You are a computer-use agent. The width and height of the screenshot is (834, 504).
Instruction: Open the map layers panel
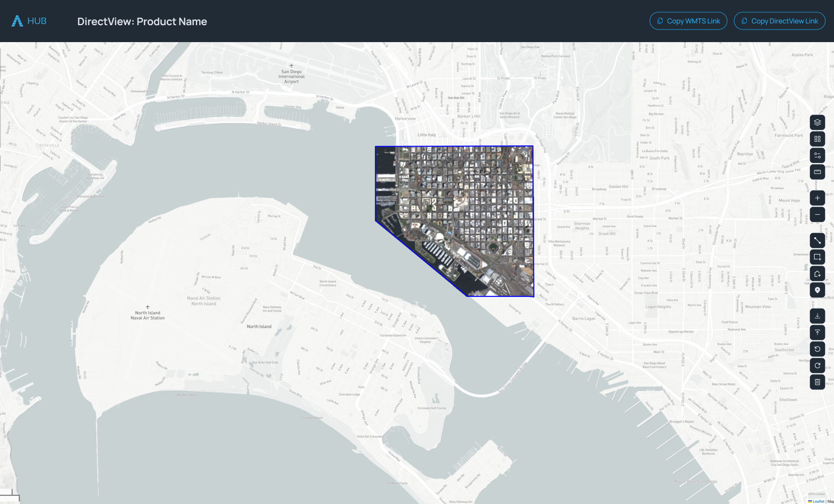pyautogui.click(x=817, y=122)
